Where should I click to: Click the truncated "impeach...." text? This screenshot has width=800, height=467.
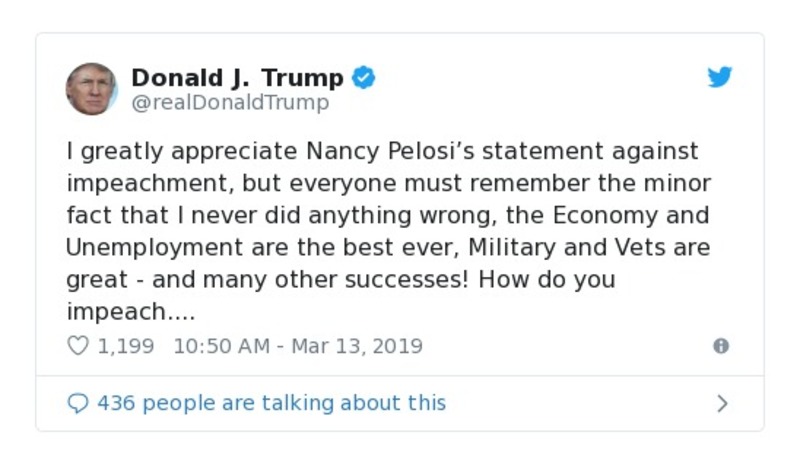point(131,312)
